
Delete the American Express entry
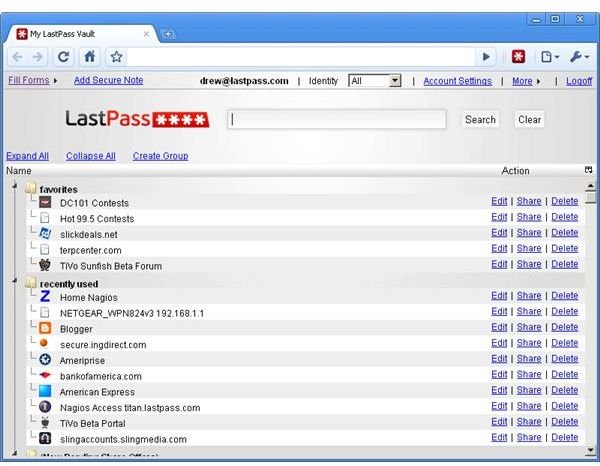564,390
